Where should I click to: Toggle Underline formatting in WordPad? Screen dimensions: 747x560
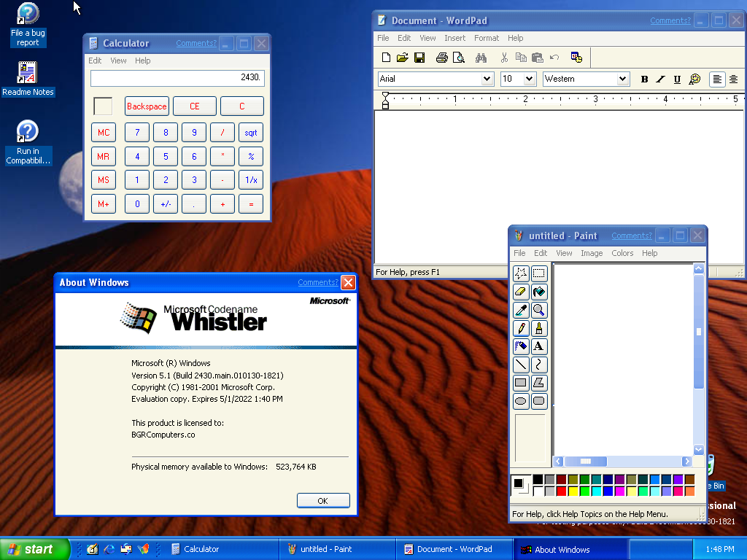pyautogui.click(x=677, y=79)
